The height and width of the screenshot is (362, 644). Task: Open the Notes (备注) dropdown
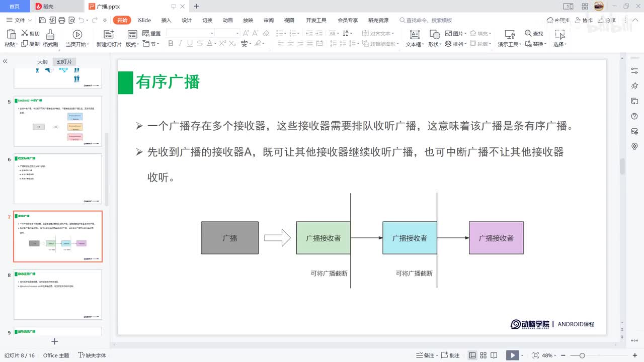click(x=427, y=355)
